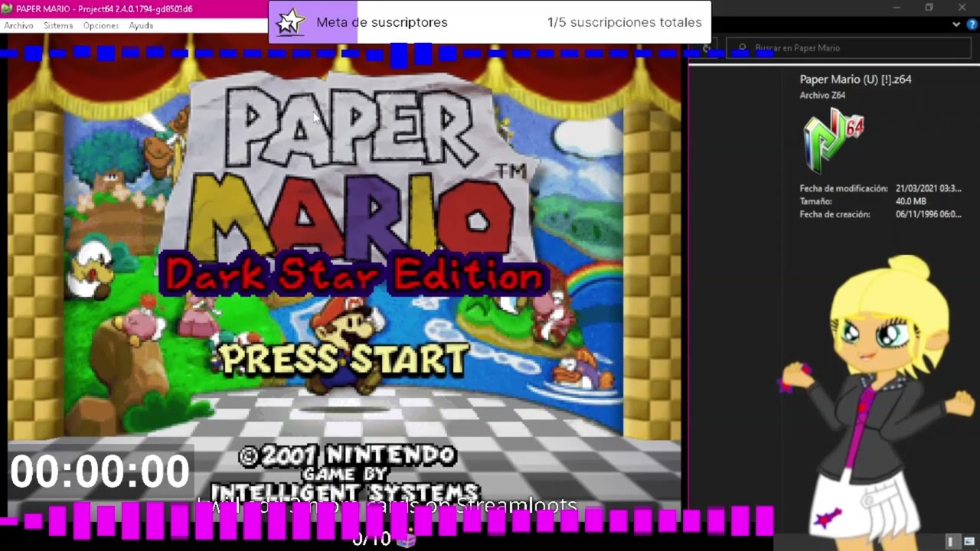Expand the File Explorer ribbon chevron
980x551 pixels.
pyautogui.click(x=956, y=24)
